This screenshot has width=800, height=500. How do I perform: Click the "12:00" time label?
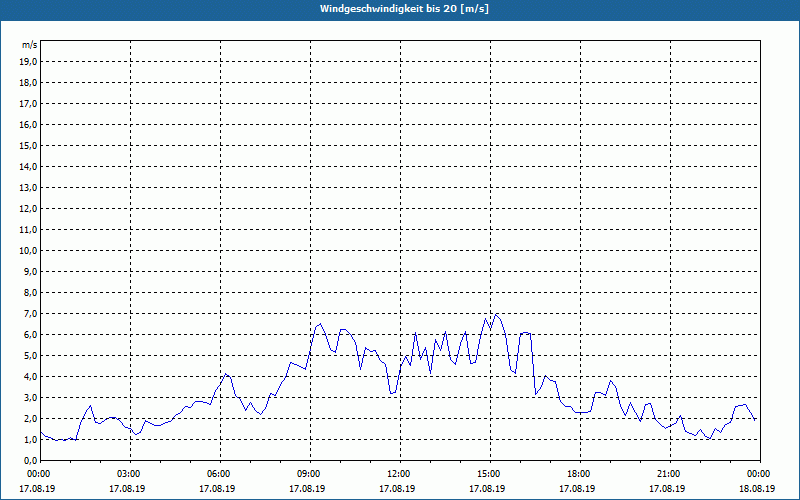tap(400, 474)
